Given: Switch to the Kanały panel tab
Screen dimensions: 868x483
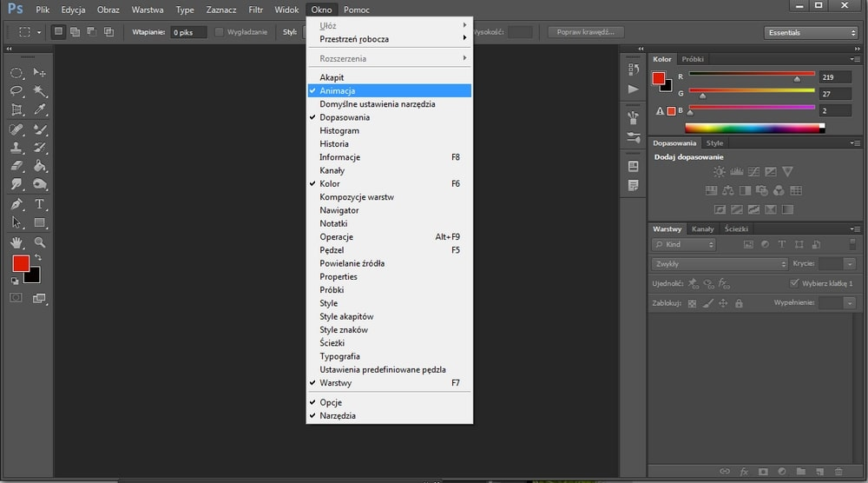Looking at the screenshot, I should pos(702,228).
